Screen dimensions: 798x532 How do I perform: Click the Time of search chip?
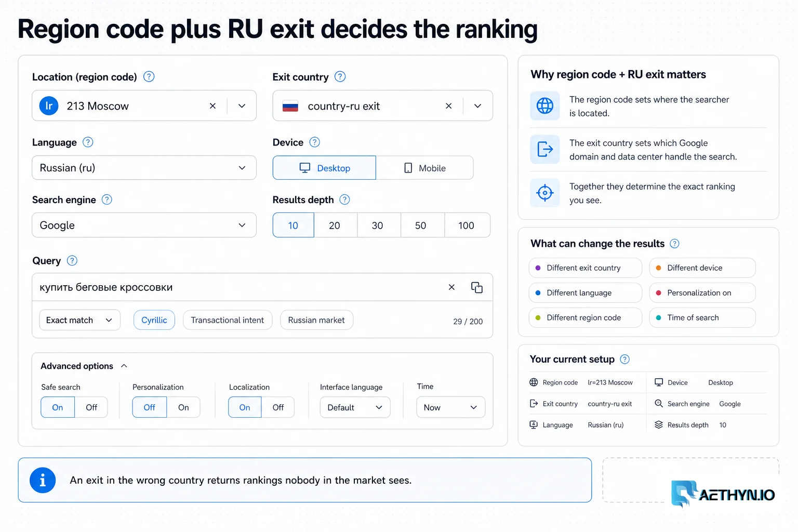click(702, 317)
